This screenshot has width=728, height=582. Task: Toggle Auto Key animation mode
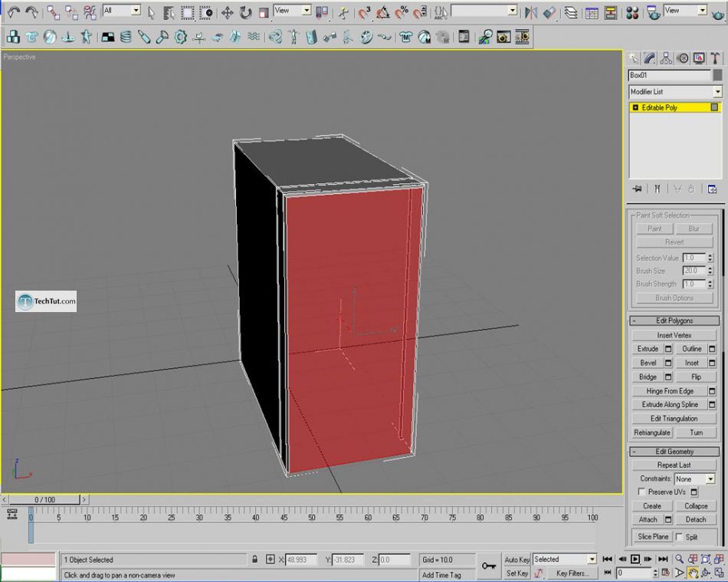coord(516,560)
